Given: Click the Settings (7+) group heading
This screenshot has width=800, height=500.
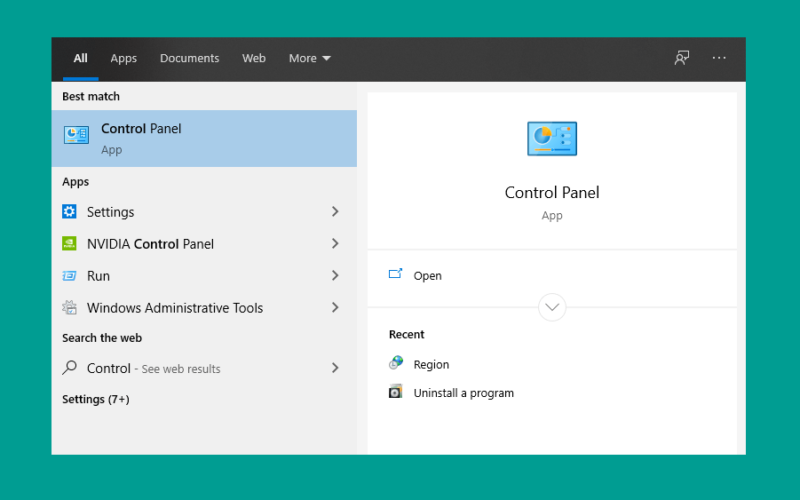Looking at the screenshot, I should (96, 399).
